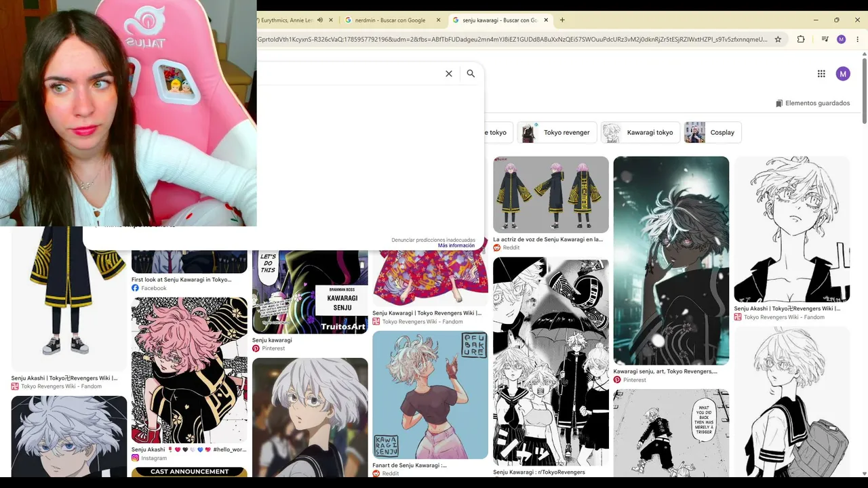Click Fandom icon under Senju Kawaragi wiki result
The image size is (868, 488).
(x=376, y=322)
